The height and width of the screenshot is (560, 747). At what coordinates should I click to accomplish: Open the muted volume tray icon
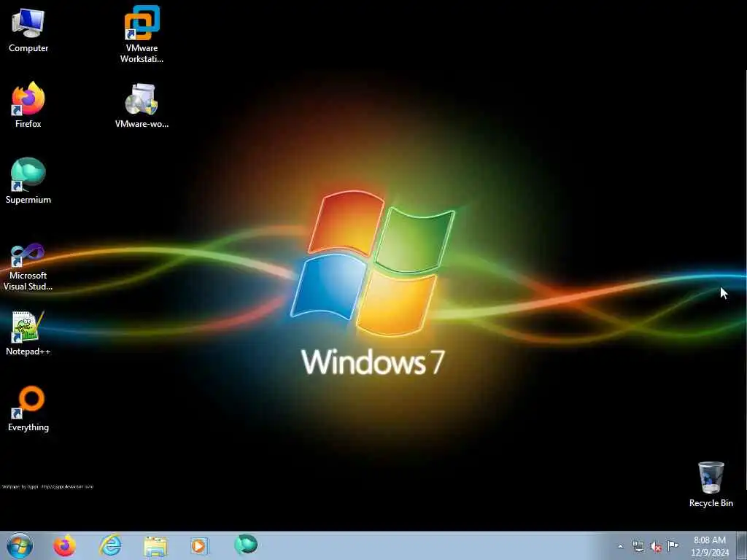point(656,547)
